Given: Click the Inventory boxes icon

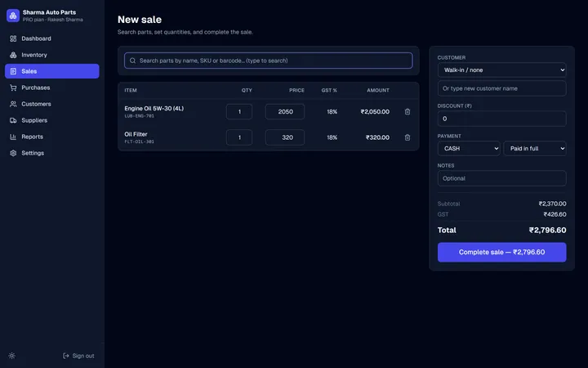Looking at the screenshot, I should point(13,55).
